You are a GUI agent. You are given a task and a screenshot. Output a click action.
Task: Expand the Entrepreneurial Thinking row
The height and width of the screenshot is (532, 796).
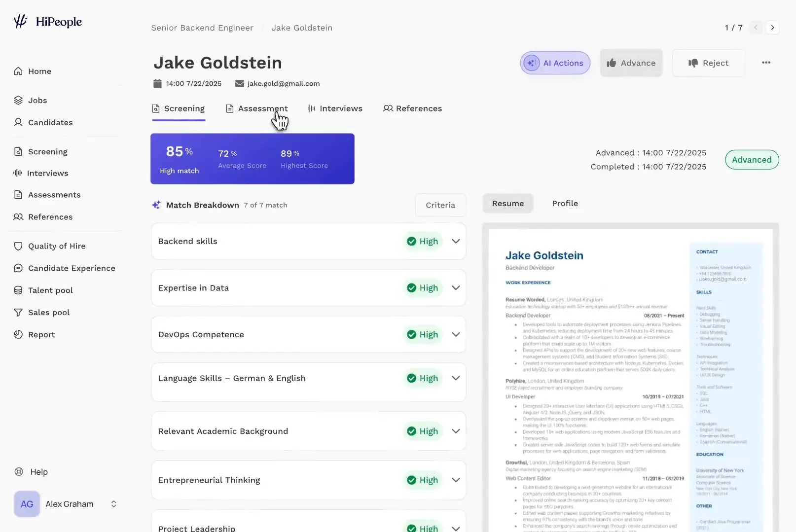coord(455,480)
